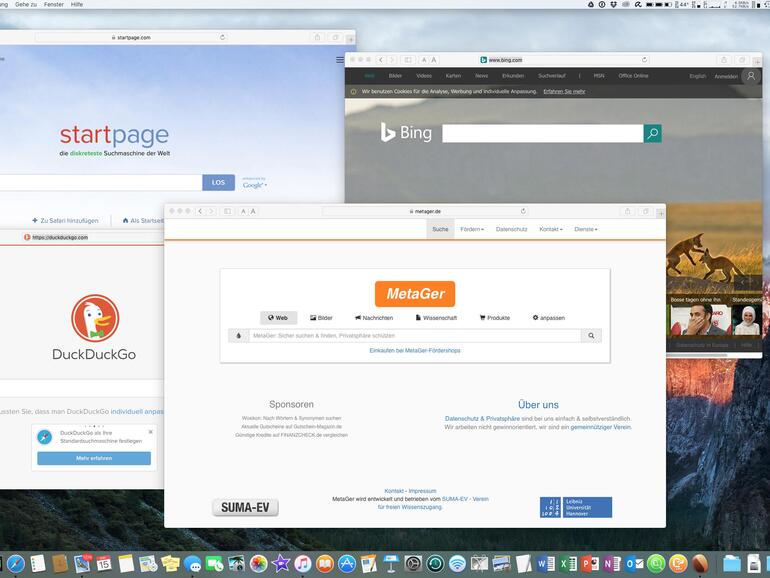Open Safari from the Dock

point(15,564)
